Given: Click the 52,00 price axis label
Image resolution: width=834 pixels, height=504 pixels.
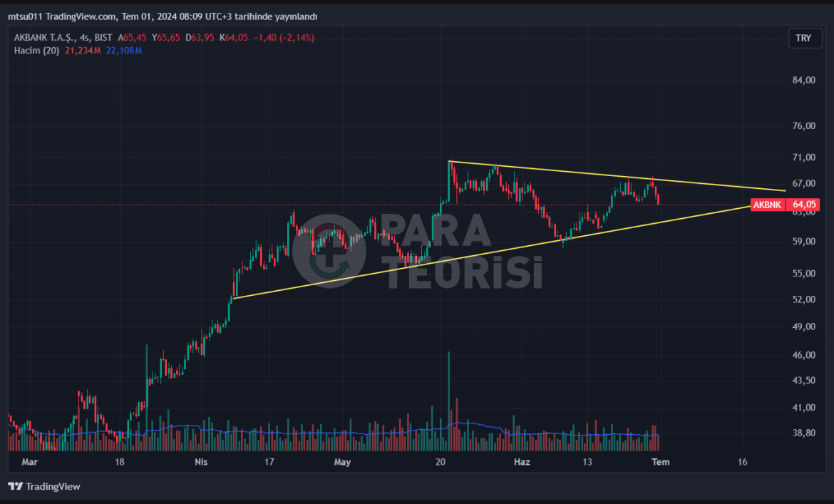Looking at the screenshot, I should [803, 299].
